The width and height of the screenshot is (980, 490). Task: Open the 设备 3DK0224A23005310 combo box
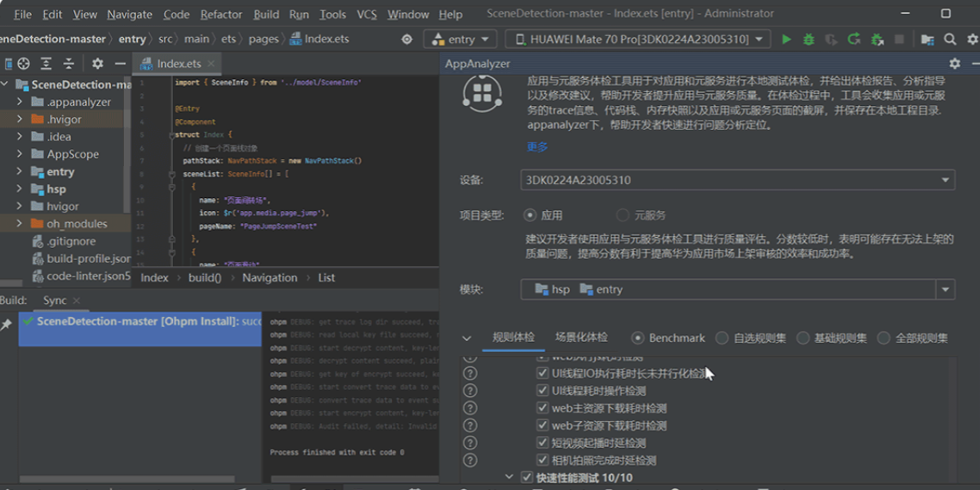pos(737,181)
